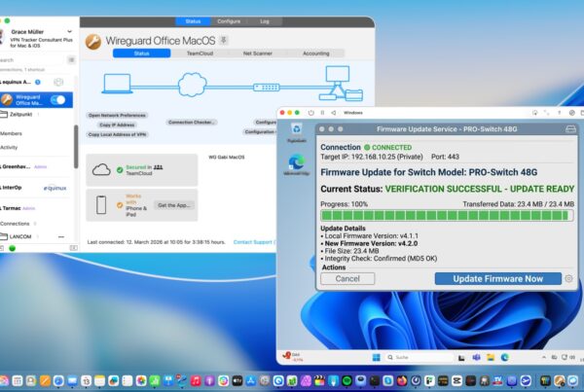584x392 pixels.
Task: Click the Get the App button
Action: [x=173, y=205]
